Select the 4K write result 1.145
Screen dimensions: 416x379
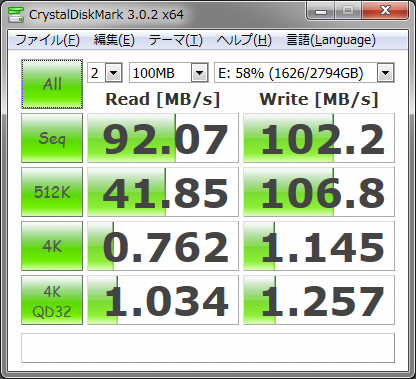click(x=319, y=246)
